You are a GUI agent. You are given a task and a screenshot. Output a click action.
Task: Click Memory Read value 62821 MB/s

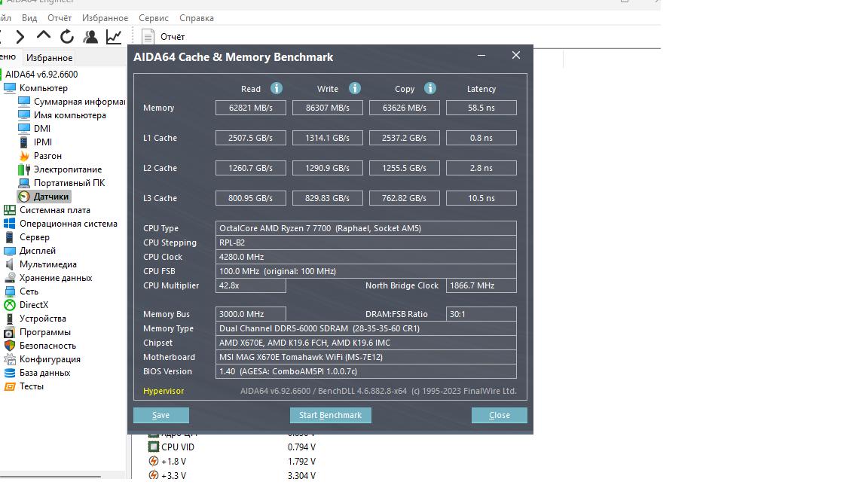click(251, 108)
